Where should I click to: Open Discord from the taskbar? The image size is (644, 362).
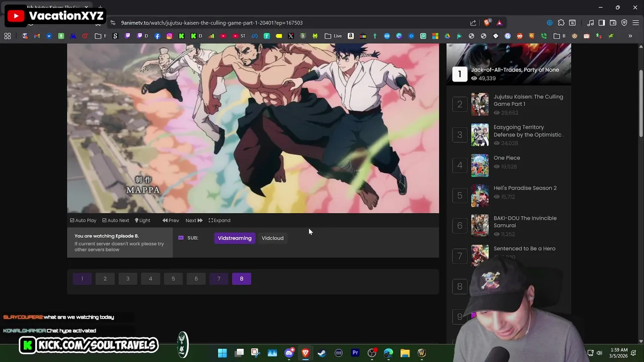pos(289,353)
